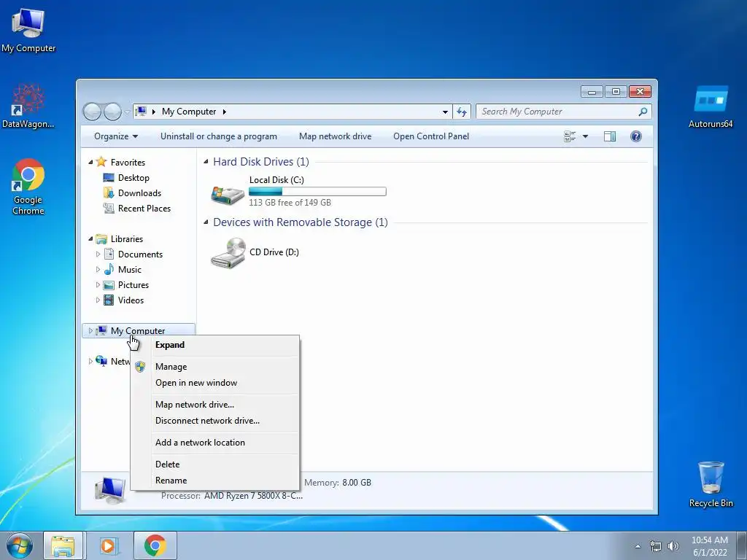This screenshot has width=747, height=560.
Task: Open Chrome from the taskbar
Action: tap(155, 545)
